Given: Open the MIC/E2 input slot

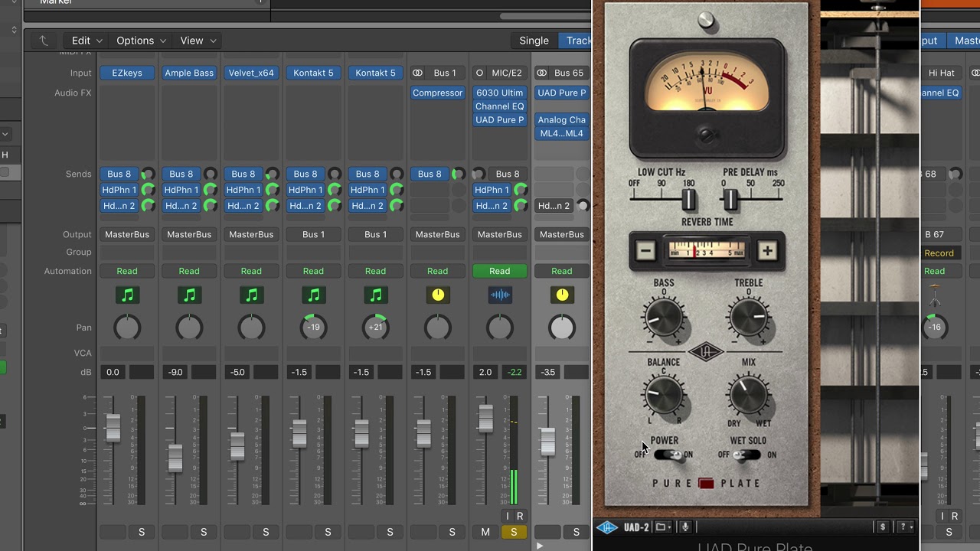Looking at the screenshot, I should [507, 73].
